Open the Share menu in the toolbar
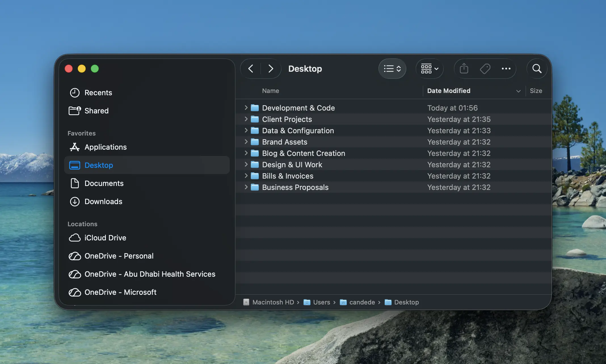 (x=464, y=69)
